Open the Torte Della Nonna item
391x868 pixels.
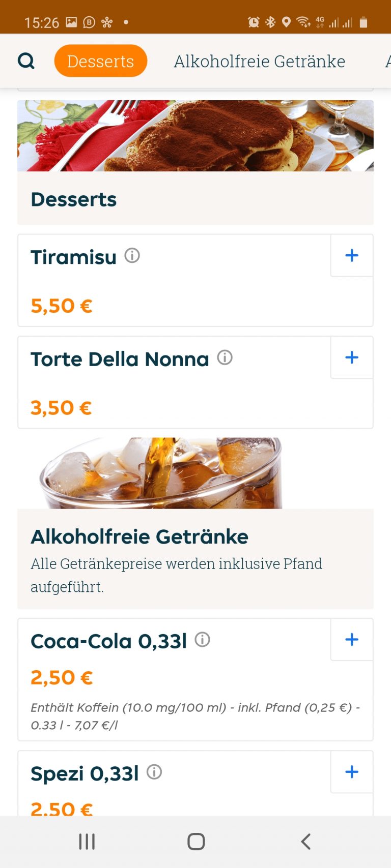[x=120, y=360]
